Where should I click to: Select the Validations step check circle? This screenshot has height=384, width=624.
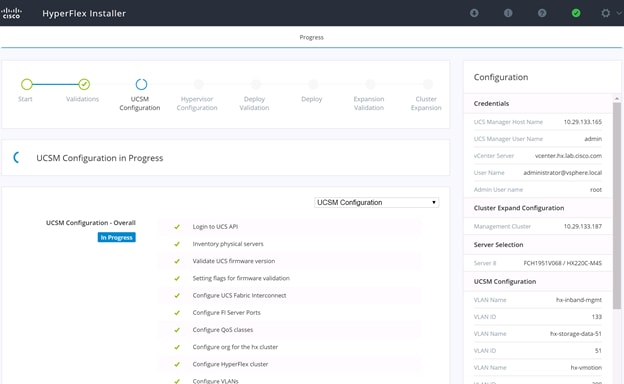pos(84,84)
